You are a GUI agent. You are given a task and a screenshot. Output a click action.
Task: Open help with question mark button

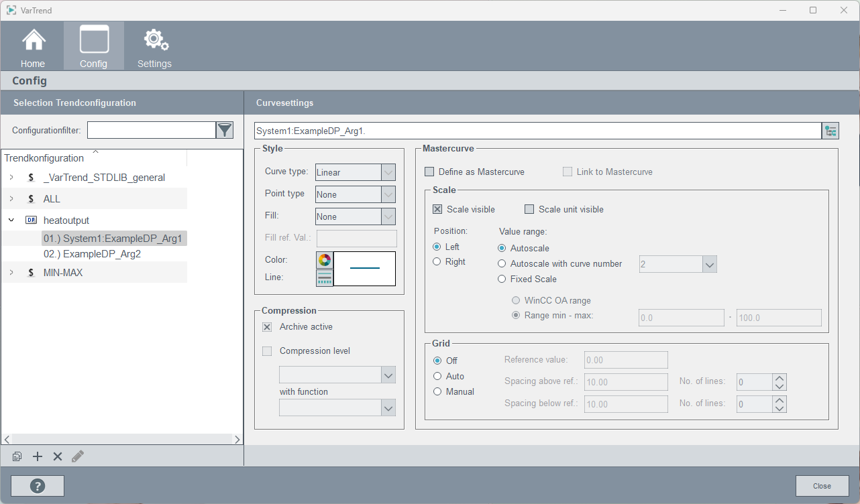[38, 486]
